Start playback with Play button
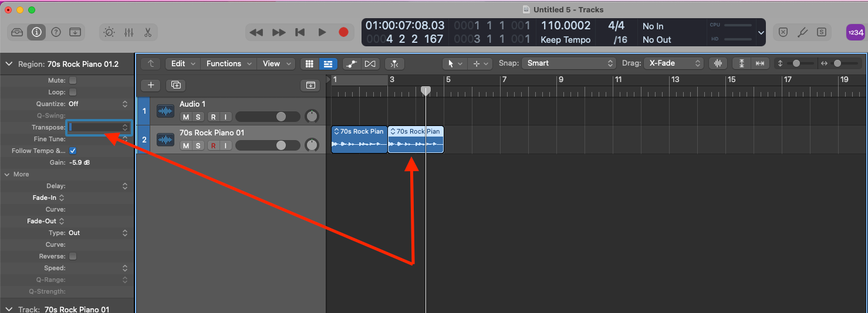The width and height of the screenshot is (868, 313). 322,33
